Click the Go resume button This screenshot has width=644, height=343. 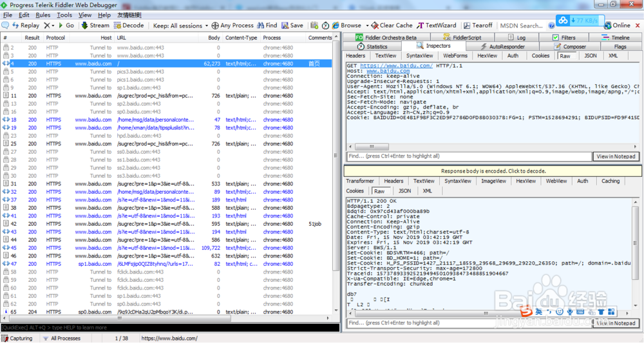[x=66, y=26]
